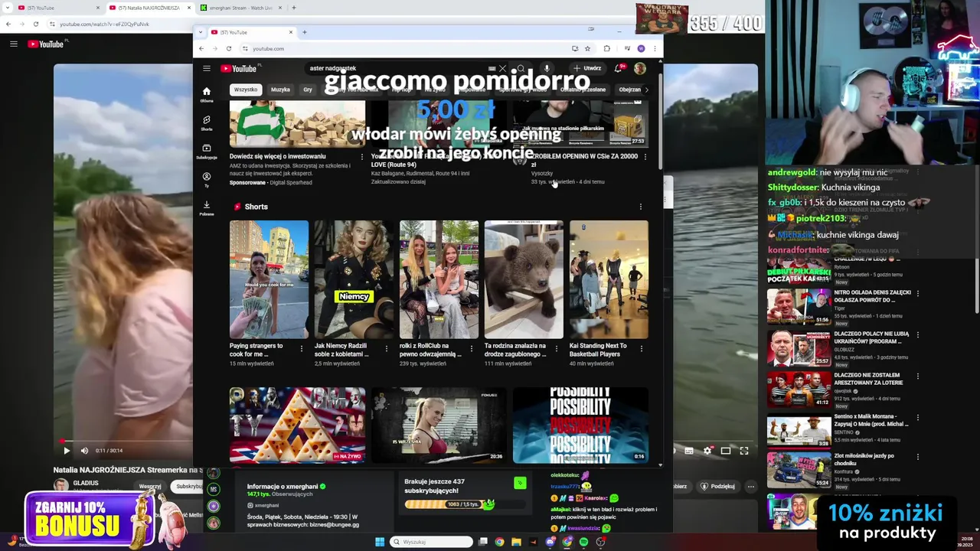This screenshot has width=980, height=551.
Task: Open the NA ŻYWO live cheese-pyramid thumbnail
Action: tap(297, 425)
